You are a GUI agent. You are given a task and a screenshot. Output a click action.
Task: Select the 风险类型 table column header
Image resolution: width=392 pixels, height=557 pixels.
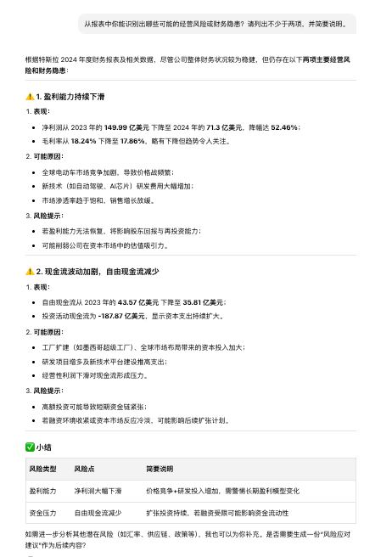[43, 469]
